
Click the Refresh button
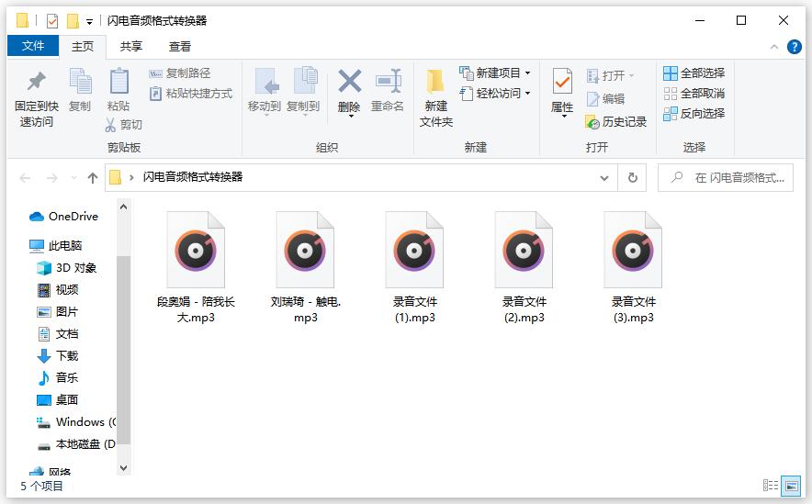pyautogui.click(x=633, y=178)
